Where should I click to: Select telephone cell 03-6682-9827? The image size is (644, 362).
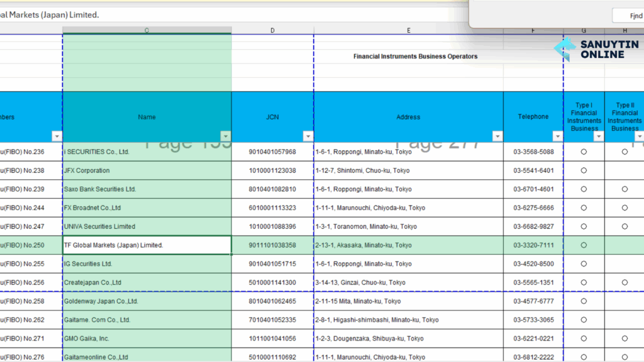point(533,226)
